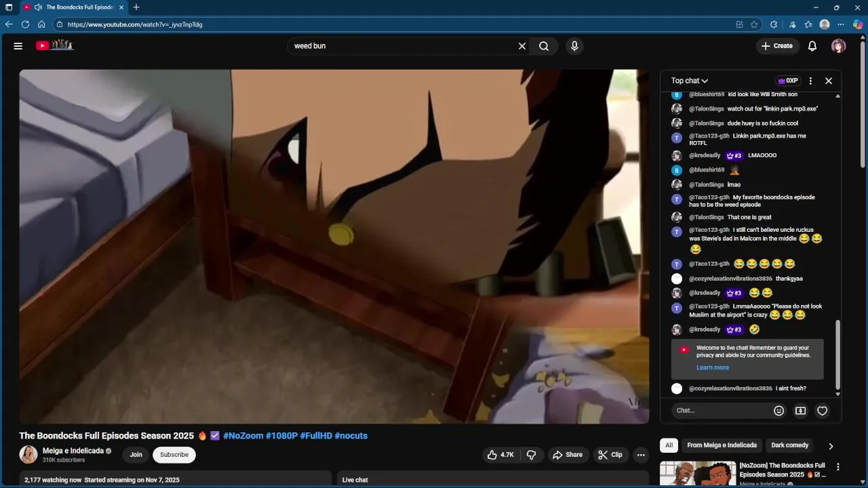Close the live chat panel
The width and height of the screenshot is (868, 488).
point(829,81)
